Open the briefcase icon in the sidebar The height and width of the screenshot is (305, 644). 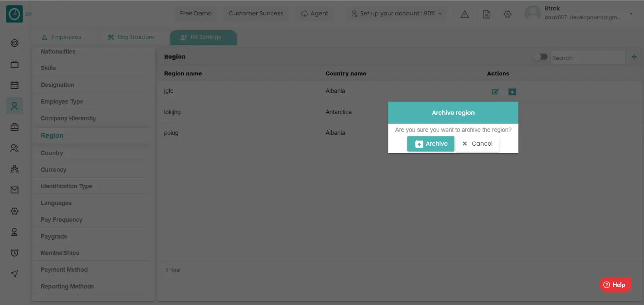click(x=14, y=127)
